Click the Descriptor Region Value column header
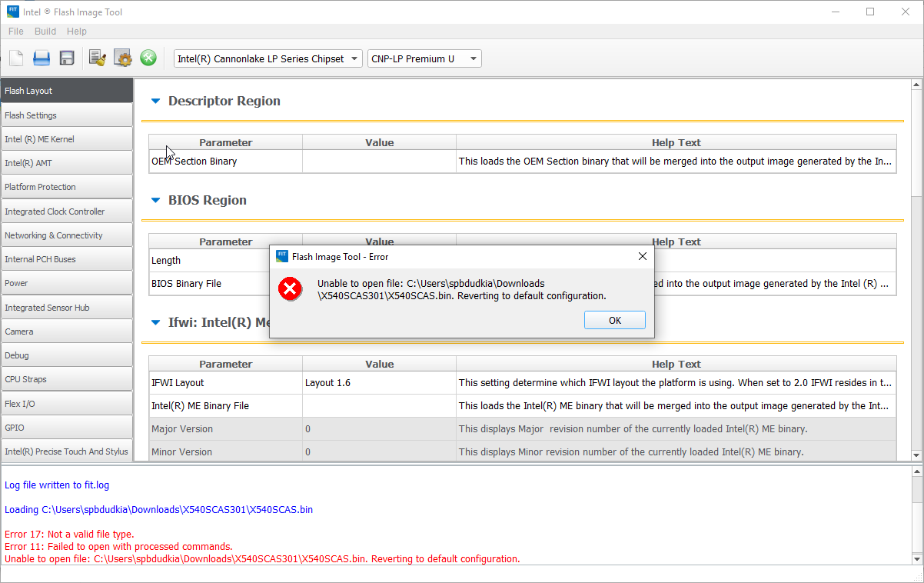924x583 pixels. tap(379, 142)
